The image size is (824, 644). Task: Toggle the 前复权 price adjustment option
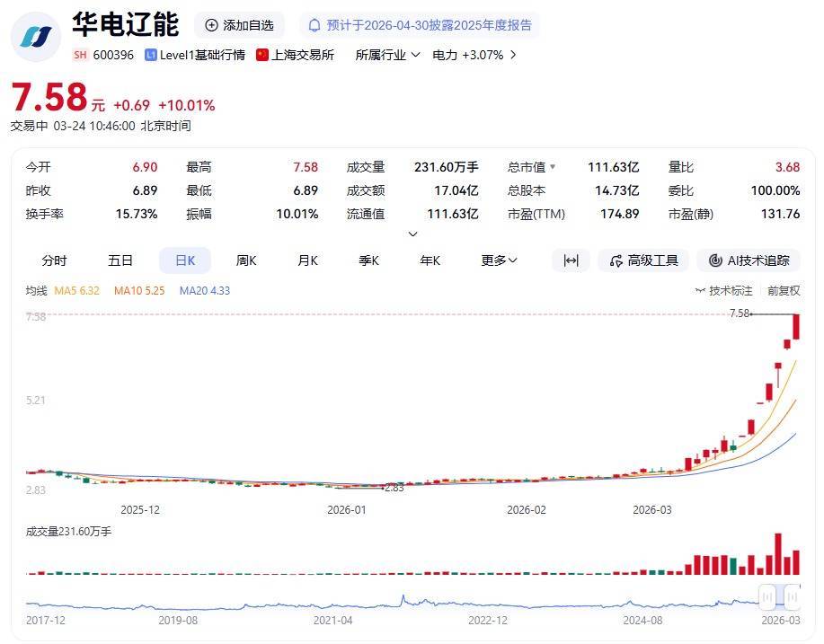(x=783, y=291)
